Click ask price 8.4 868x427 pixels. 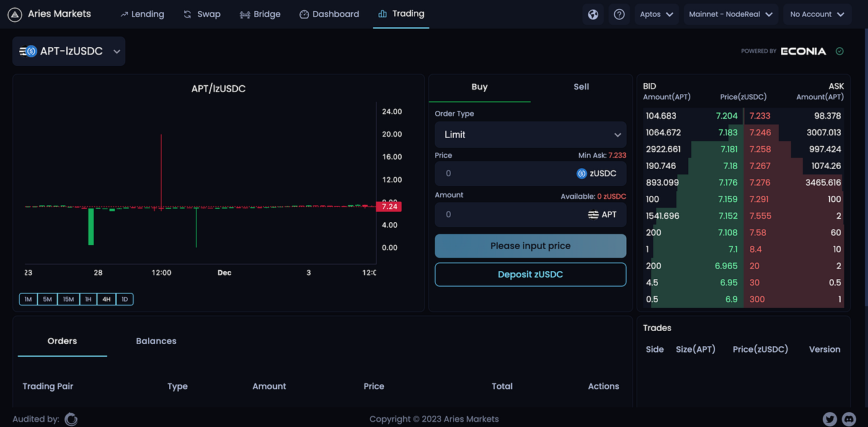pyautogui.click(x=755, y=249)
